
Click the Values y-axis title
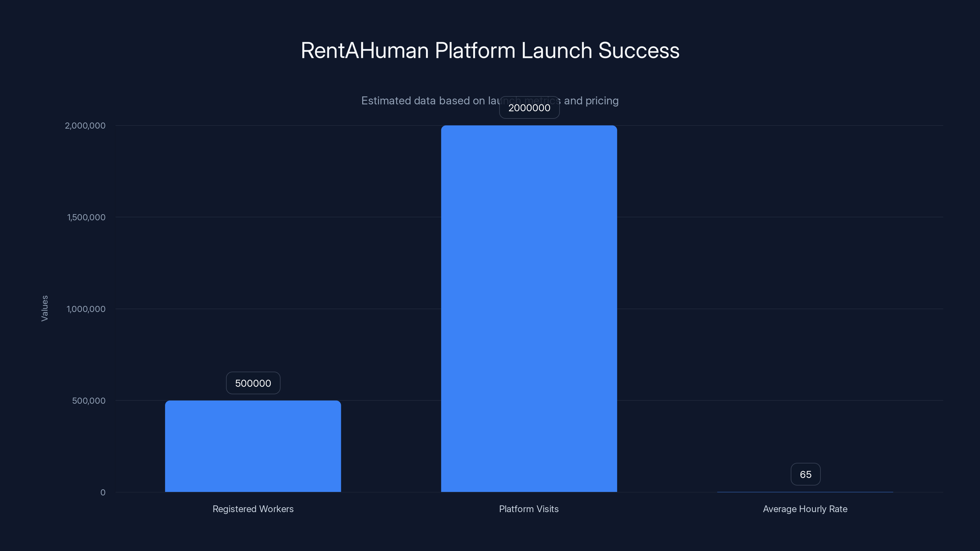click(x=44, y=309)
